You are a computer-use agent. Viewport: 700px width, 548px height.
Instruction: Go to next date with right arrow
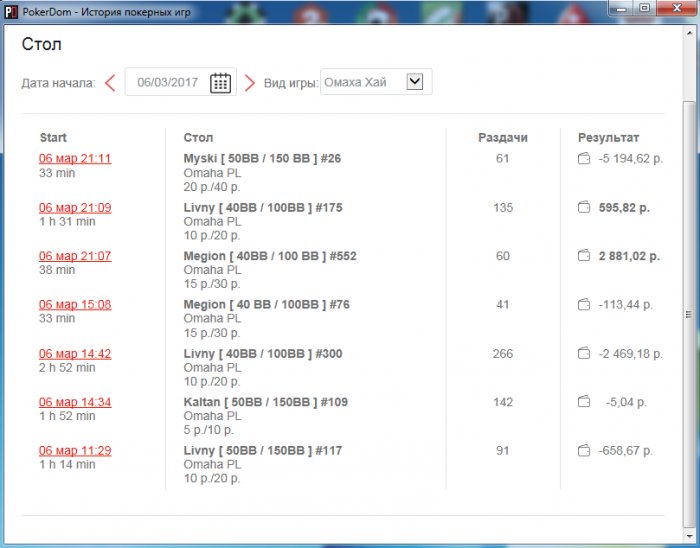point(250,83)
